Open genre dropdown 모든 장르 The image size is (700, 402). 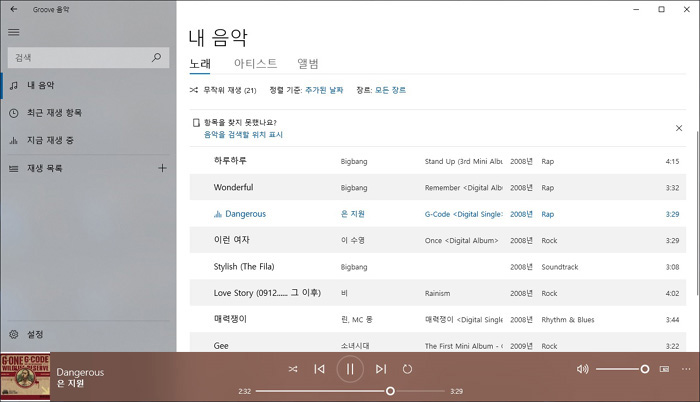(x=390, y=90)
